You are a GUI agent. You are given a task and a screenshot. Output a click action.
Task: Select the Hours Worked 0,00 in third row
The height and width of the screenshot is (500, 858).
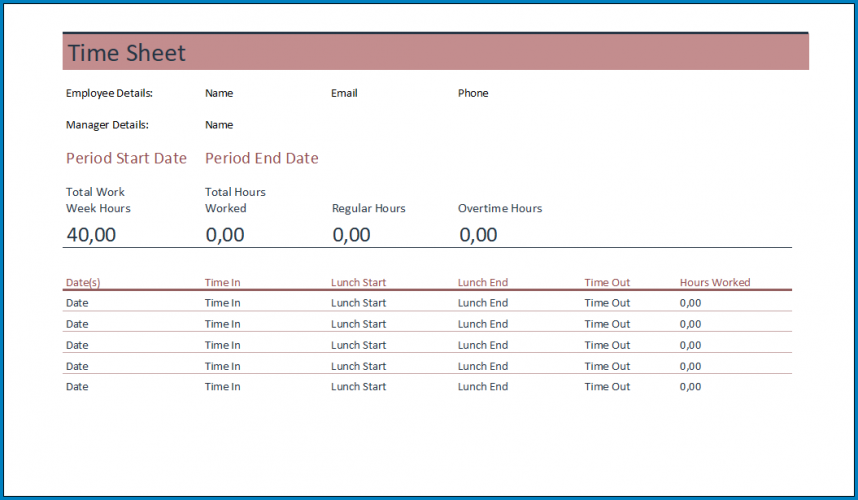pyautogui.click(x=691, y=345)
